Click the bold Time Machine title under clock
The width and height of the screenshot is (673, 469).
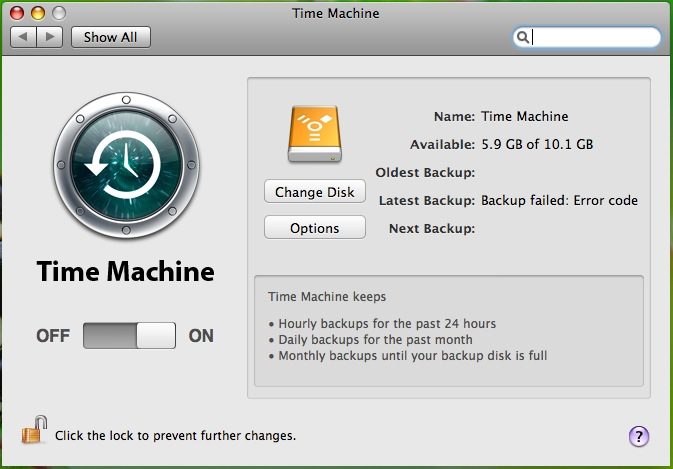[126, 271]
